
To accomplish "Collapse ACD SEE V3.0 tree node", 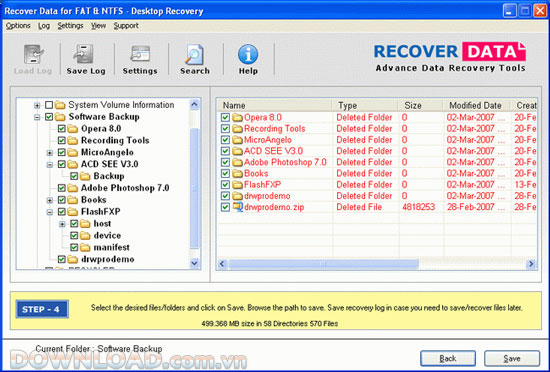I will (50, 164).
